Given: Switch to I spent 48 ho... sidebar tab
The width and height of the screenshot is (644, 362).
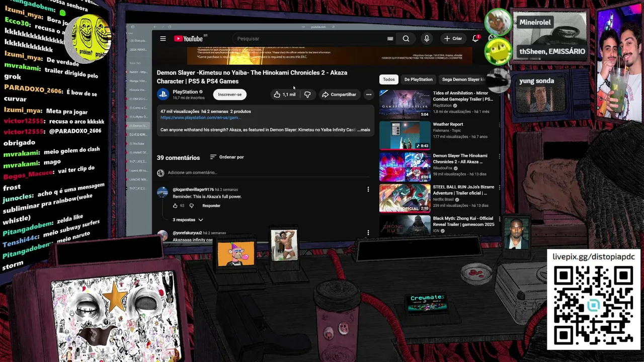Looking at the screenshot, I should pos(138,170).
